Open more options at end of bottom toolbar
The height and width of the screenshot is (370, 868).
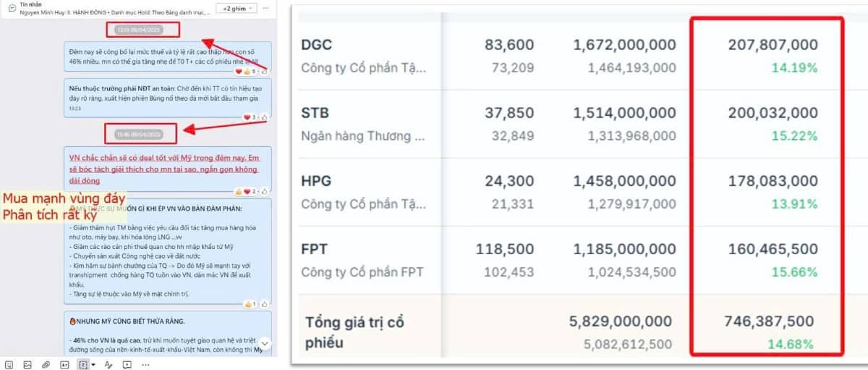click(145, 364)
